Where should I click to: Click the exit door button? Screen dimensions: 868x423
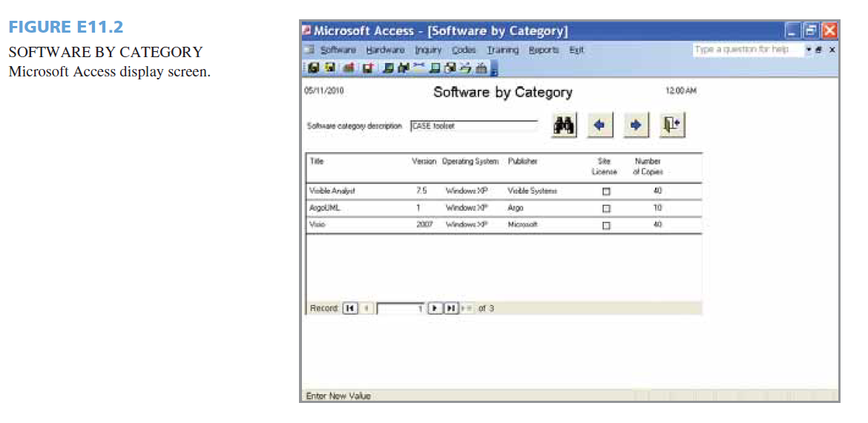(673, 125)
